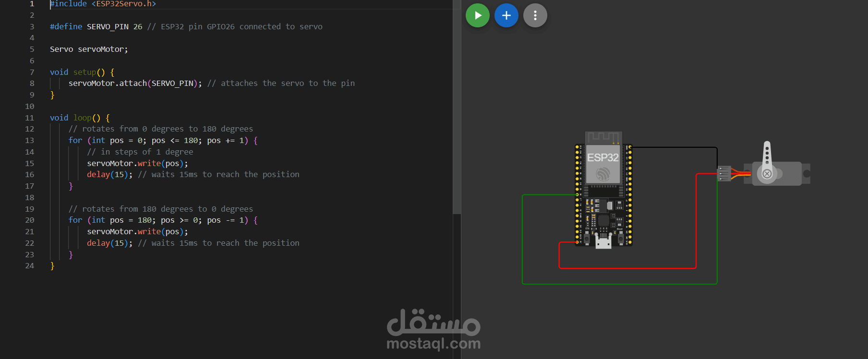The width and height of the screenshot is (868, 359).
Task: Click the closing brace on line 9
Action: [52, 95]
